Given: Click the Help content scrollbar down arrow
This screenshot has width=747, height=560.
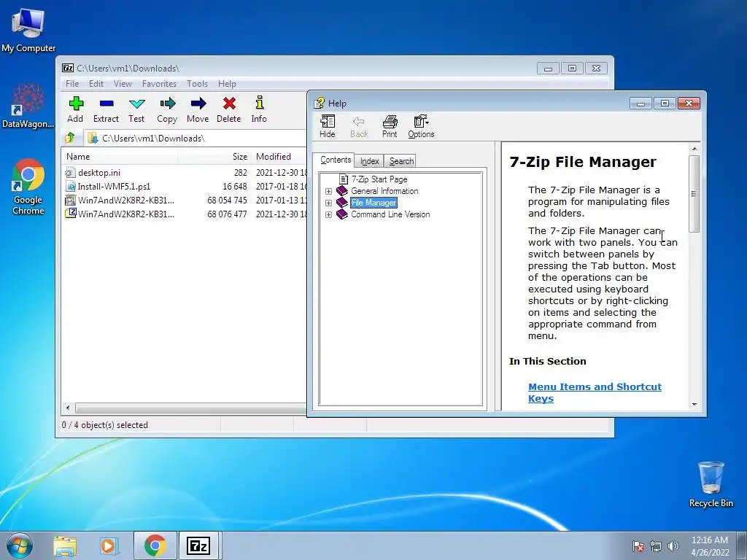Looking at the screenshot, I should (694, 404).
